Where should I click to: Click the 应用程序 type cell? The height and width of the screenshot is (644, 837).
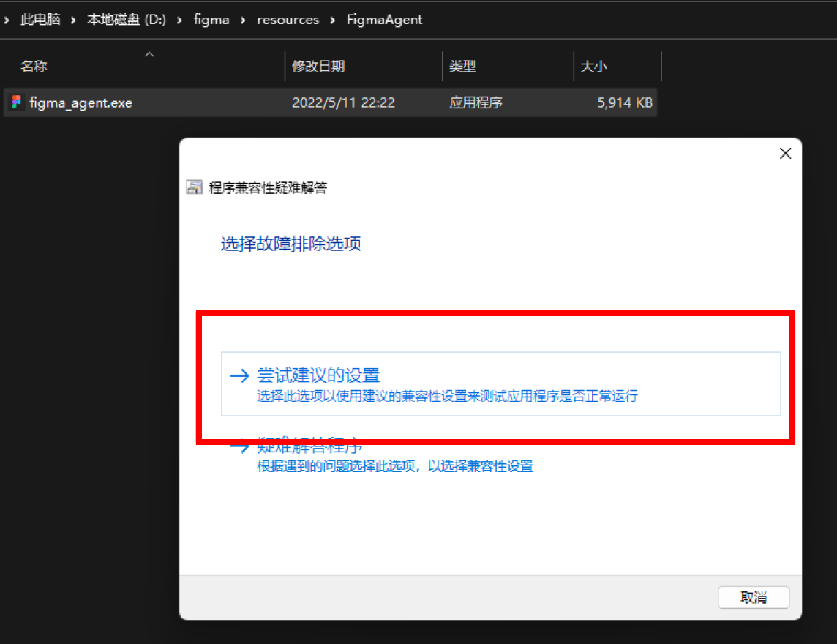[x=476, y=102]
